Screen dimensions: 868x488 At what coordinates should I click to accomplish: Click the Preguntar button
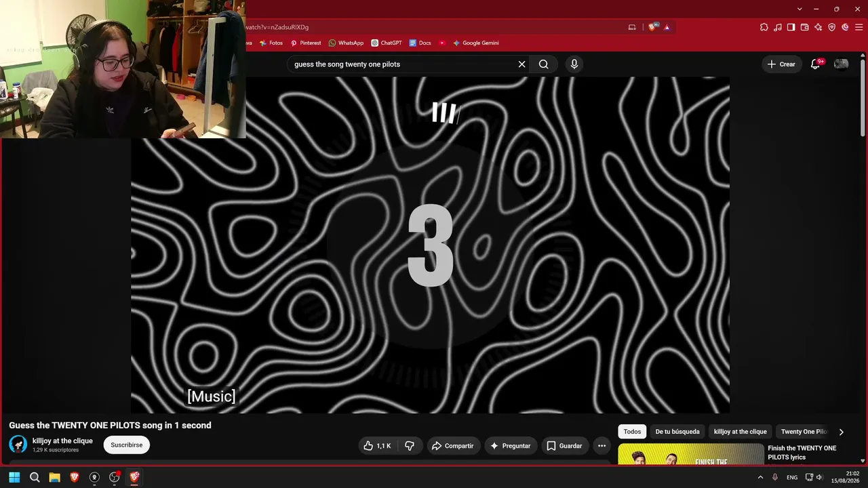coord(511,446)
